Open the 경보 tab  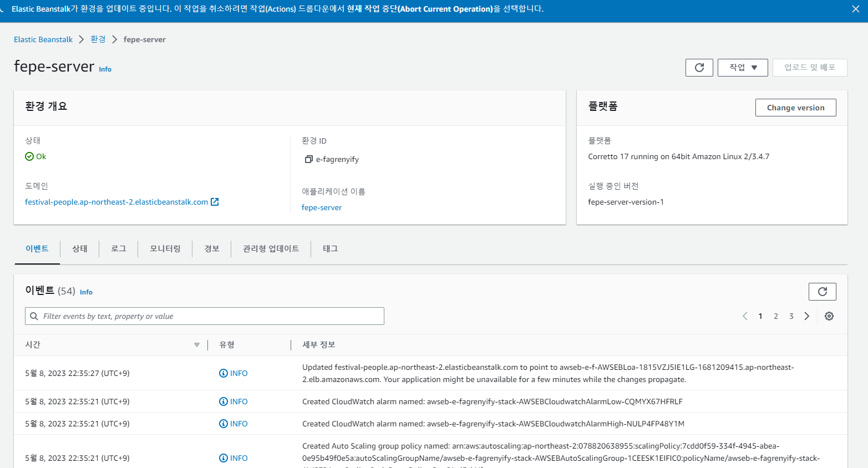tap(212, 249)
